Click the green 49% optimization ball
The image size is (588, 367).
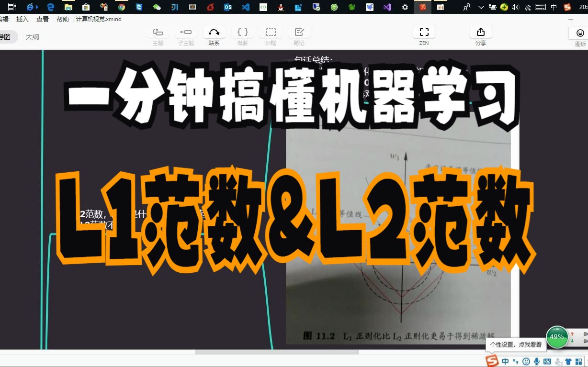(557, 337)
